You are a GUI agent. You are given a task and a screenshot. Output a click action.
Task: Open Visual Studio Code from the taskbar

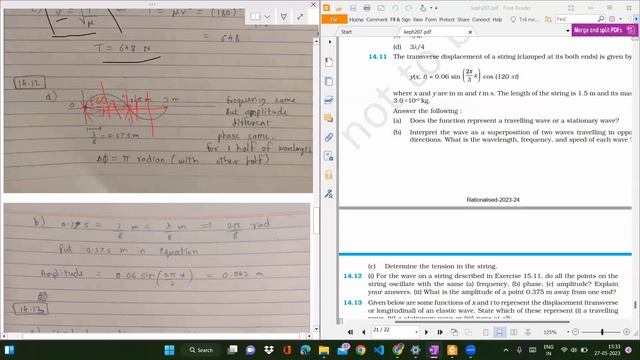[379, 350]
